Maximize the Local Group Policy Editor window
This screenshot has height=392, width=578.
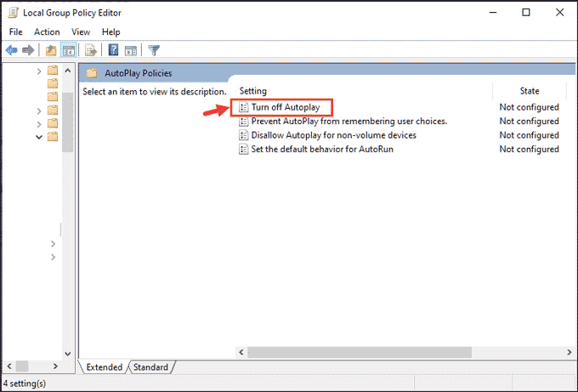(x=526, y=13)
